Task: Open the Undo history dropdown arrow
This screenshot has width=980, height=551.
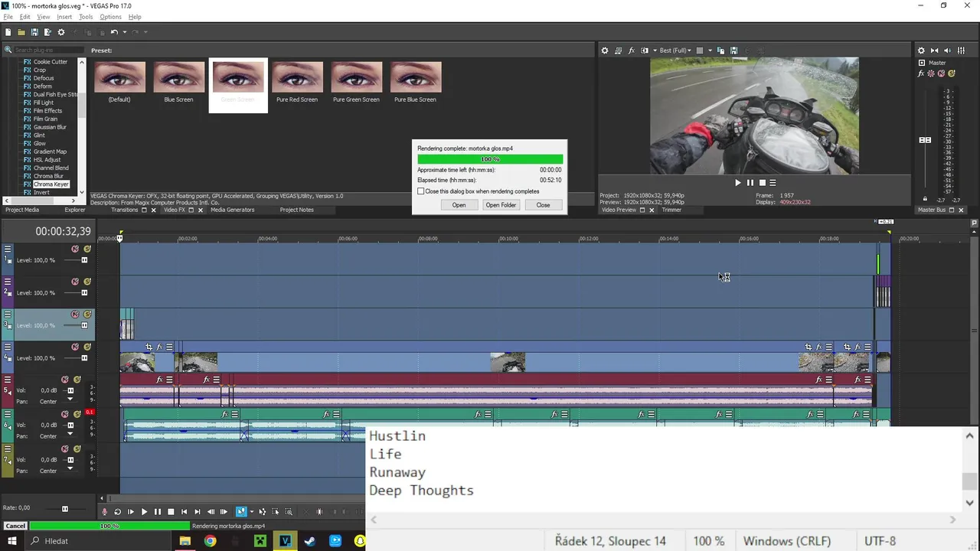Action: [x=123, y=32]
